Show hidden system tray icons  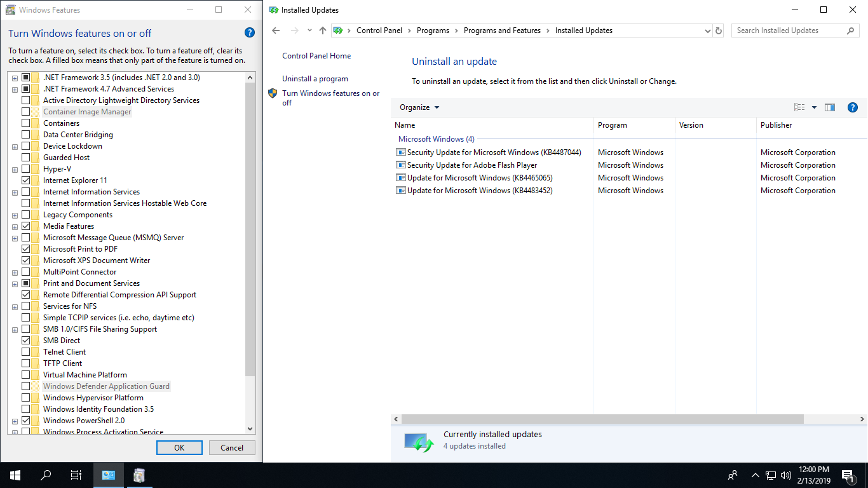756,475
